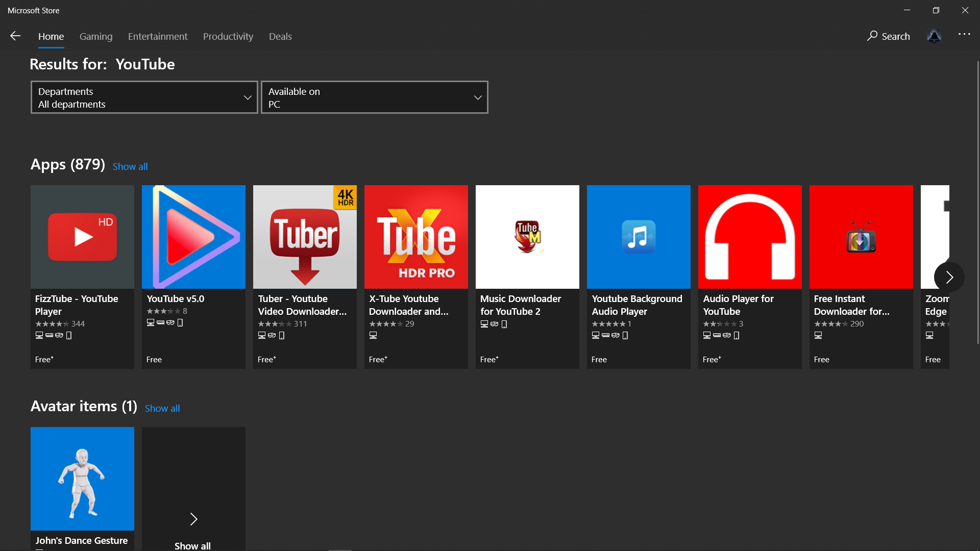
Task: Open Youtube Background Audio Player tile
Action: point(639,237)
